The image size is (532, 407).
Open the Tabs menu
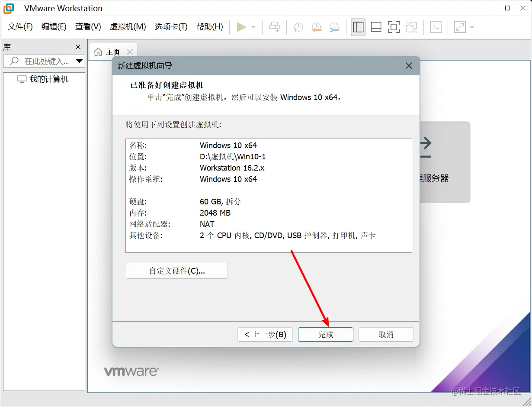[x=171, y=27]
